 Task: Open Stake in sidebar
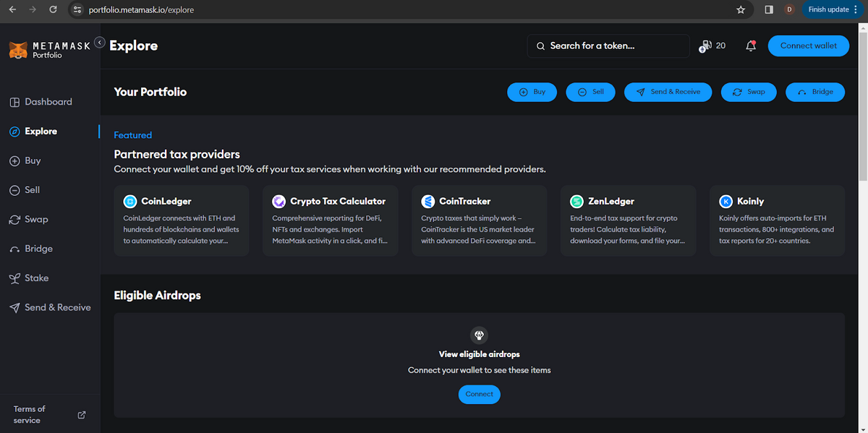(x=29, y=278)
